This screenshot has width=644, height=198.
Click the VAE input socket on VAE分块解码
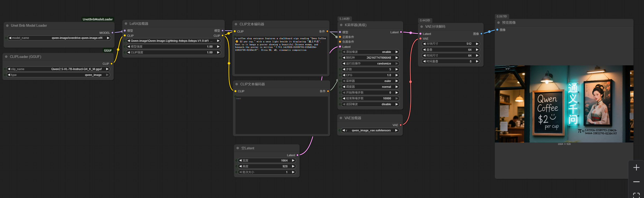(420, 38)
